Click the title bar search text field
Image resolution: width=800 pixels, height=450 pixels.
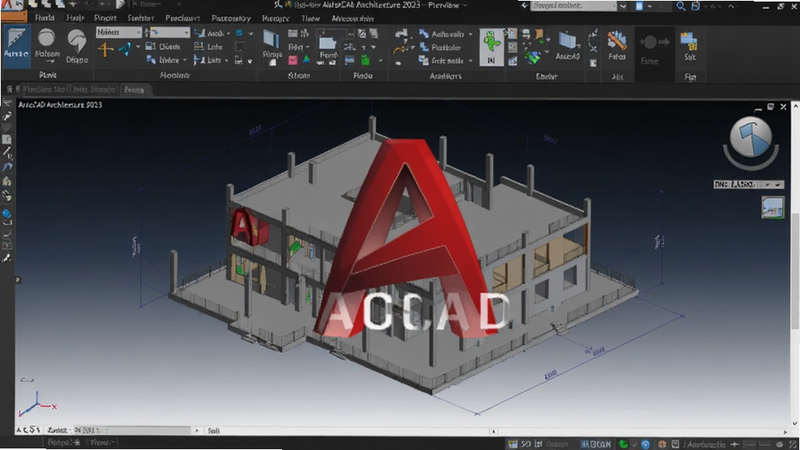tap(573, 6)
